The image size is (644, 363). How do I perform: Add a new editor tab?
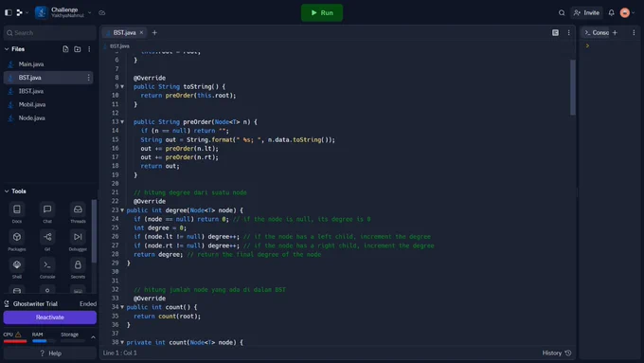(154, 32)
